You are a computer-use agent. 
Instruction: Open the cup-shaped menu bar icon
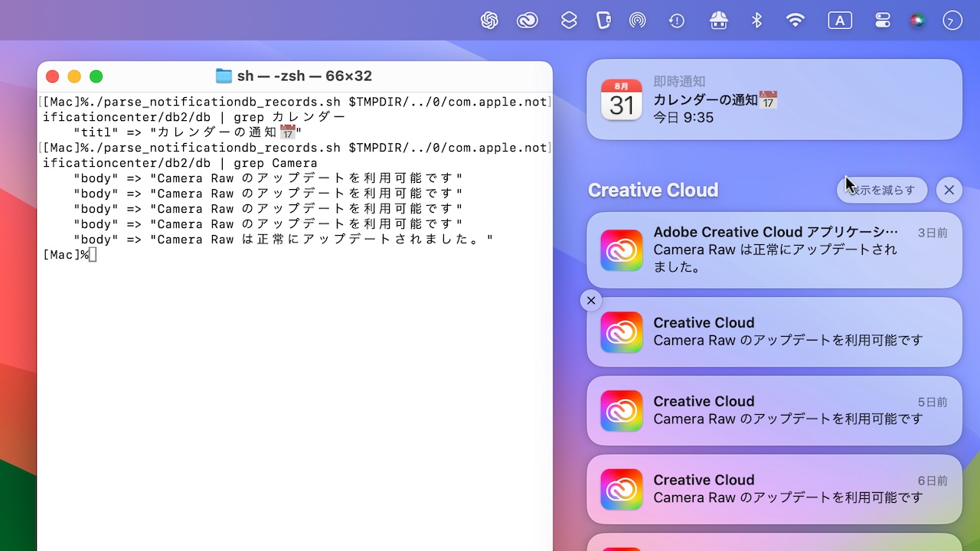tap(603, 21)
